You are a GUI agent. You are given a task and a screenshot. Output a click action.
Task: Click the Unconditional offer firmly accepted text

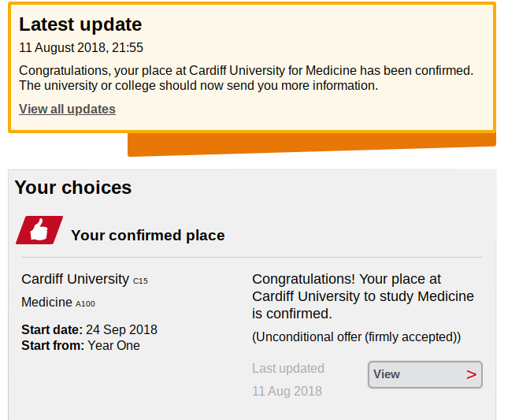[x=356, y=337]
